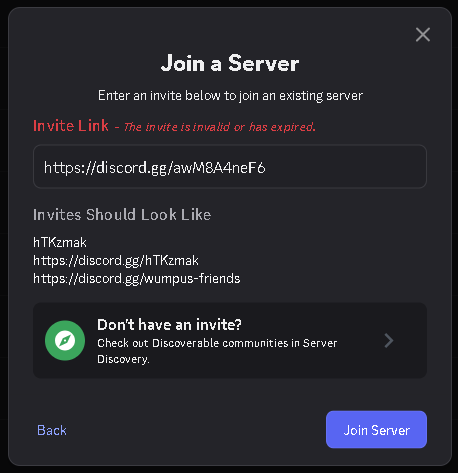Select the "Don't have an invite?" heading

pos(169,324)
